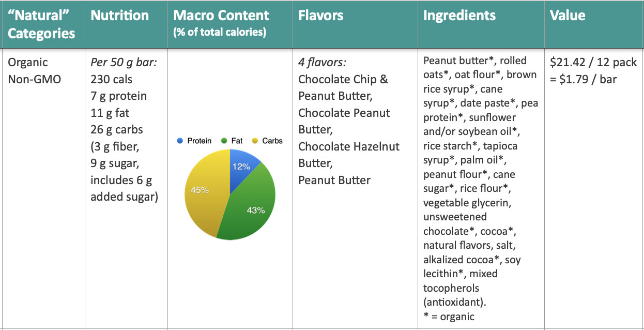The height and width of the screenshot is (330, 644).
Task: Click the "$21.42 / 12 pack" price
Action: tap(593, 63)
